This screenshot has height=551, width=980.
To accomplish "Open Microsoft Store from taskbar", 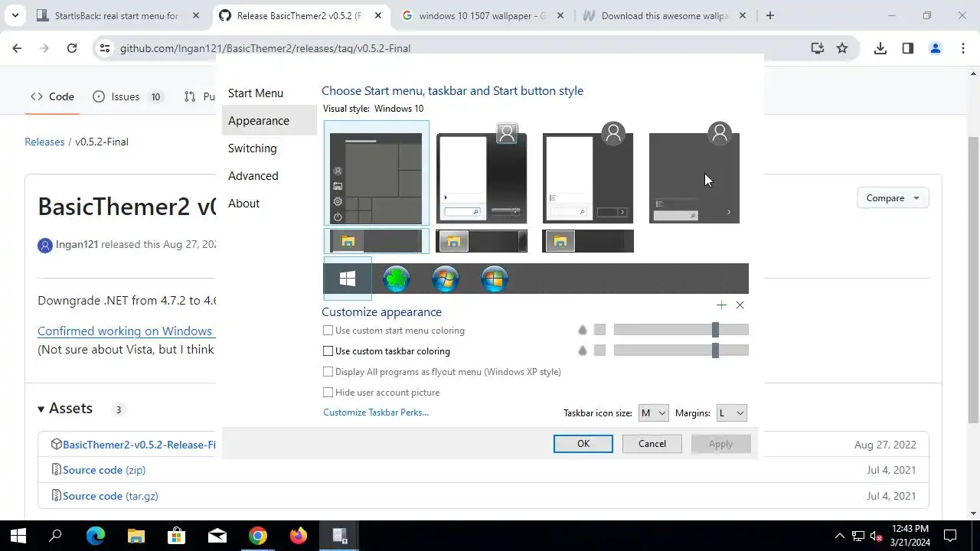I will (x=177, y=536).
